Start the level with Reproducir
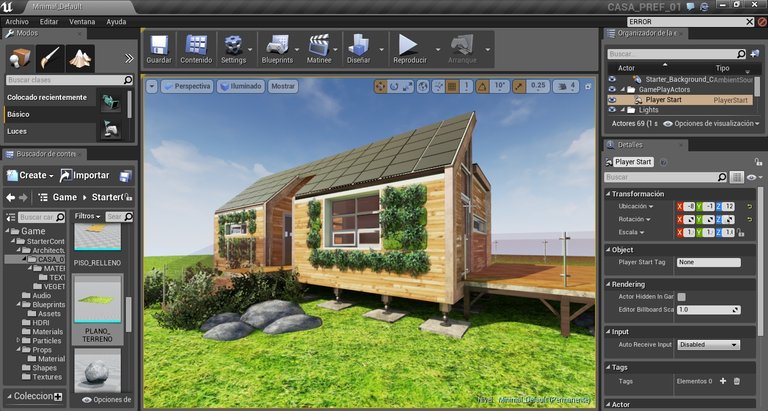Screen dimensions: 768x411 [409, 49]
